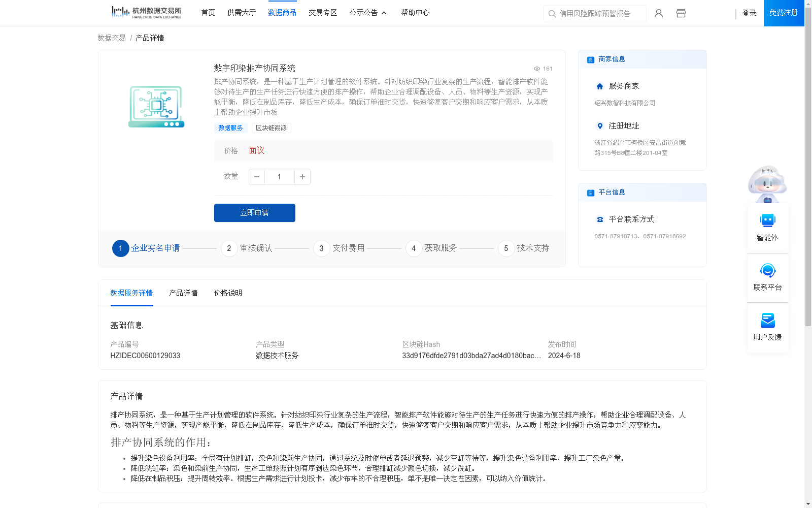
Task: Expand the 公示公告 dropdown menu
Action: click(368, 13)
